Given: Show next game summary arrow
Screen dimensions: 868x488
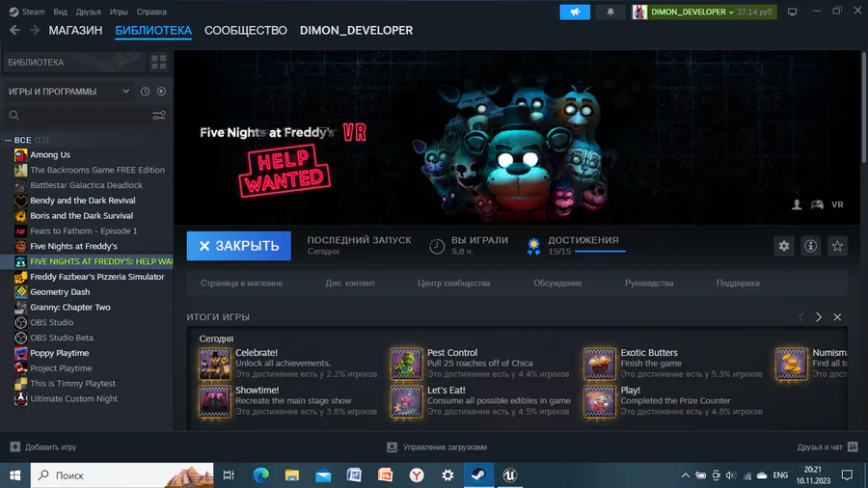Looking at the screenshot, I should 818,317.
